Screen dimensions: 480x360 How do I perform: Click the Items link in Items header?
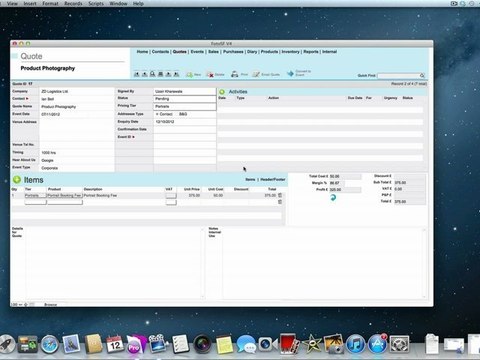pos(250,179)
